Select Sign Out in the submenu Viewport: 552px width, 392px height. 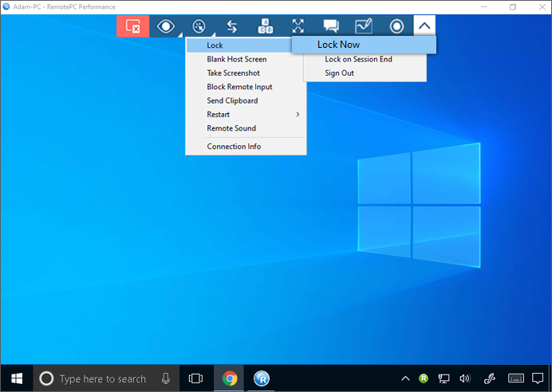click(339, 73)
